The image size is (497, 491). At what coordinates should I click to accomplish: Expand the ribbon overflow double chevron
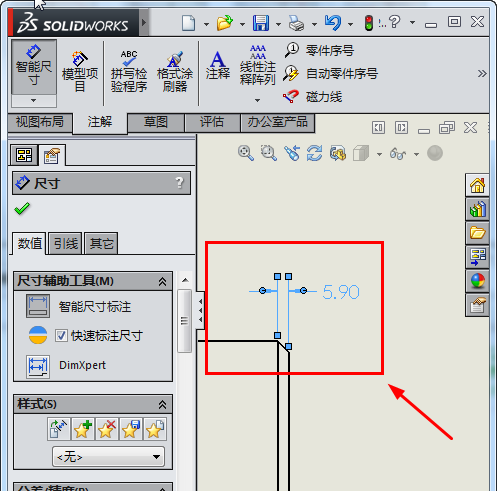point(482,73)
